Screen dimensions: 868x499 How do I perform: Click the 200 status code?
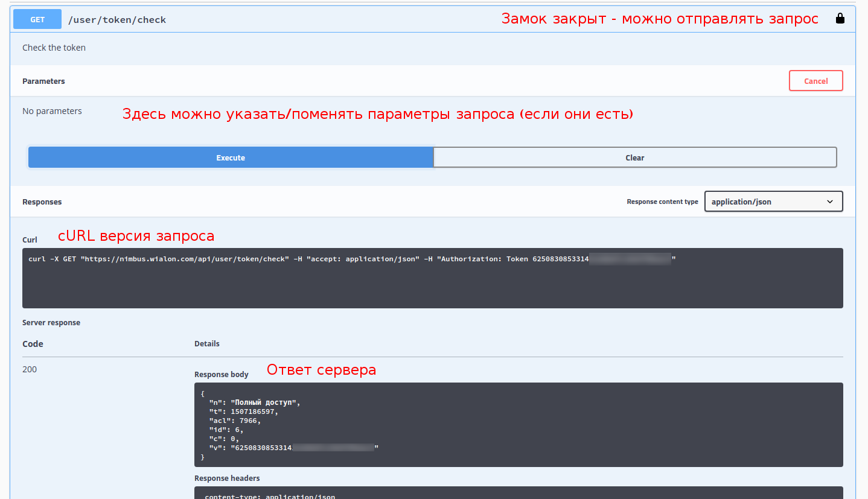click(30, 369)
